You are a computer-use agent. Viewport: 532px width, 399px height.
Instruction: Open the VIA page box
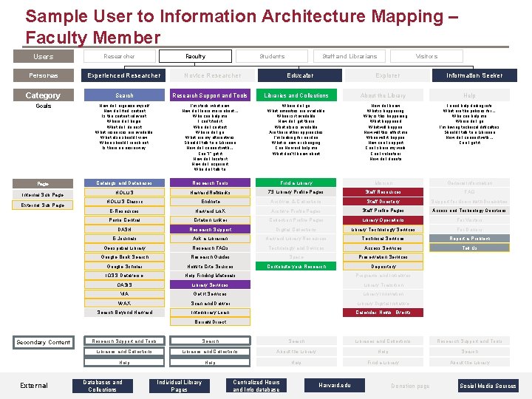coord(124,294)
